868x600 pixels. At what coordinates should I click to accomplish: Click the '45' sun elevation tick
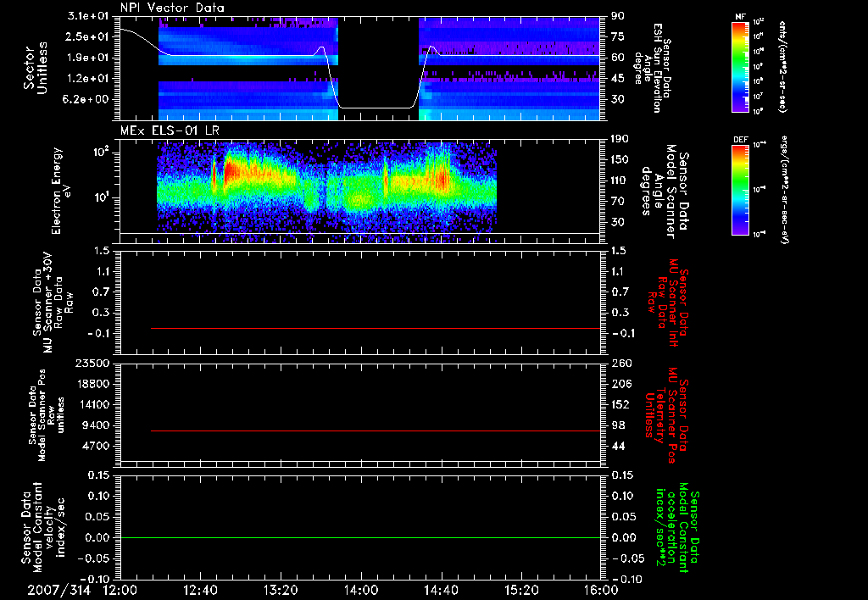tap(618, 79)
